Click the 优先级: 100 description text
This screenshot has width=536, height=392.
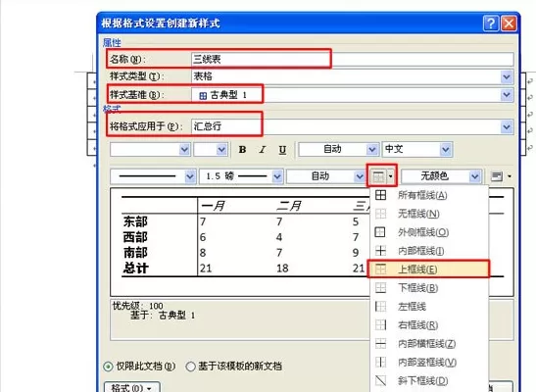[x=138, y=306]
